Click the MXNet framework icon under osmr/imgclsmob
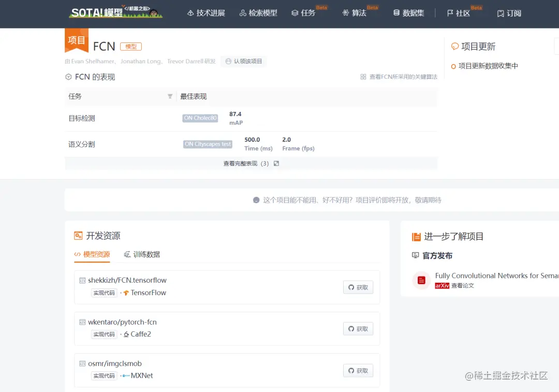 coord(126,375)
